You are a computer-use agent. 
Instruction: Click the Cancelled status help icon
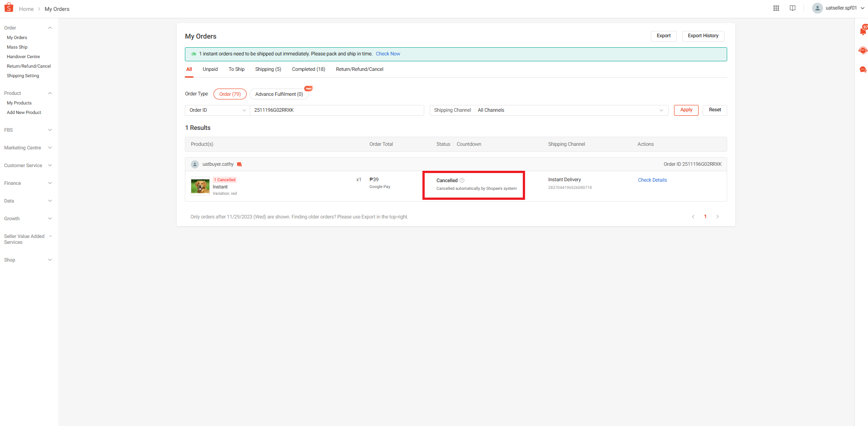pos(462,181)
